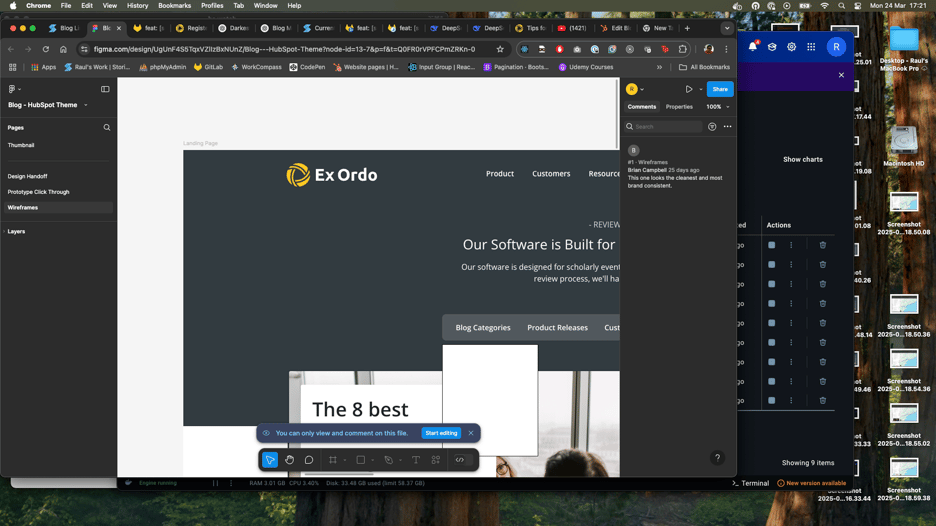Open the 100% zoom dropdown

click(718, 107)
